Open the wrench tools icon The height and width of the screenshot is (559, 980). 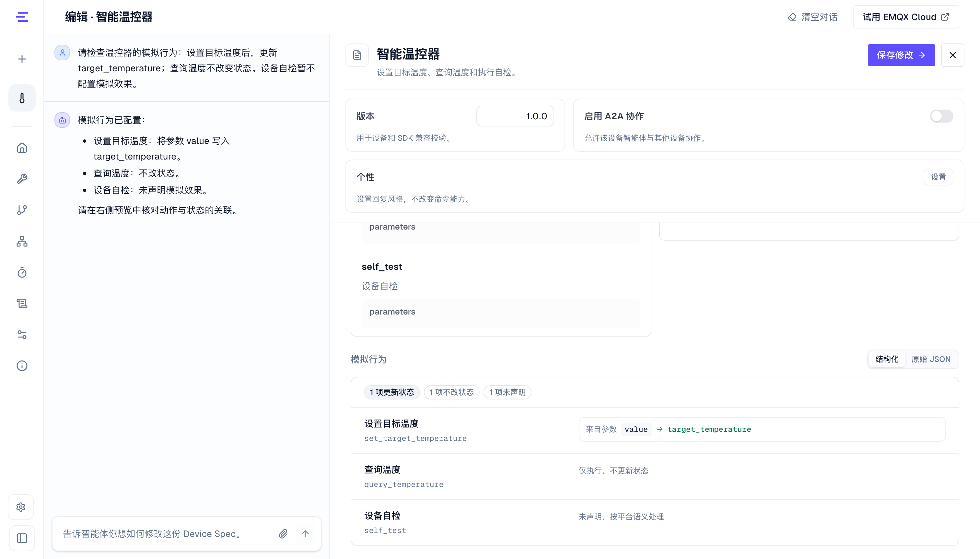(x=22, y=179)
